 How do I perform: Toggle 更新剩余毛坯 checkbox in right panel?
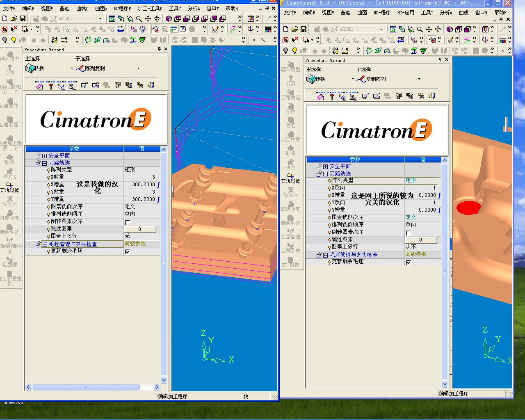pyautogui.click(x=409, y=262)
